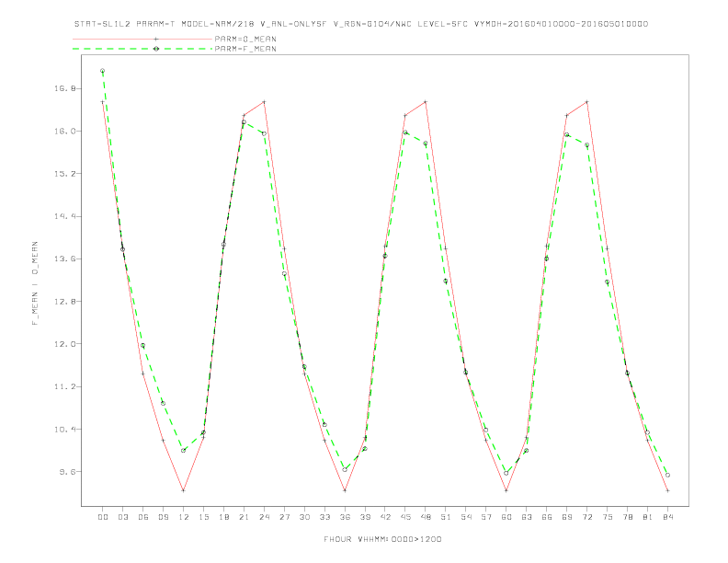The width and height of the screenshot is (728, 563).
Task: Click the 39 forecast hour tick label
Action: coord(365,517)
